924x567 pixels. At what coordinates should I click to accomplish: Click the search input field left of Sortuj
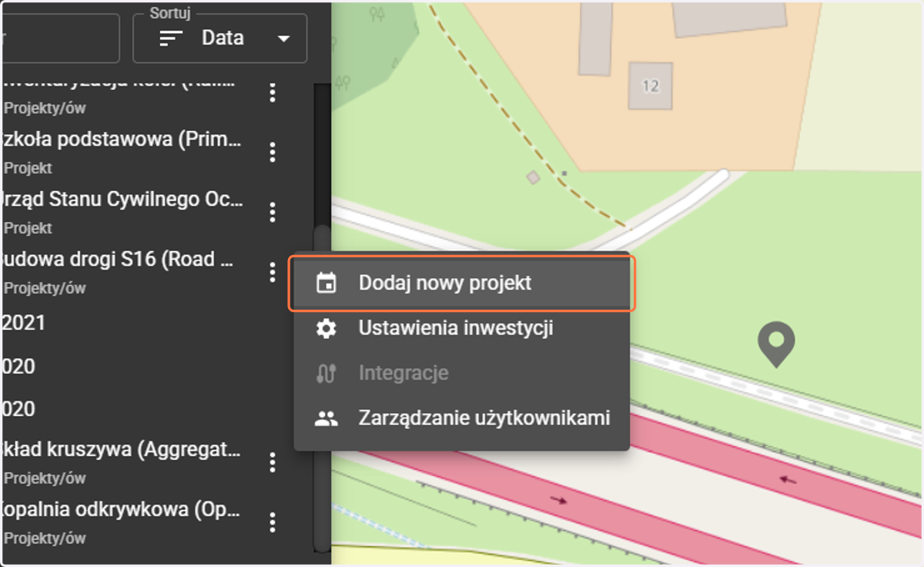point(60,38)
